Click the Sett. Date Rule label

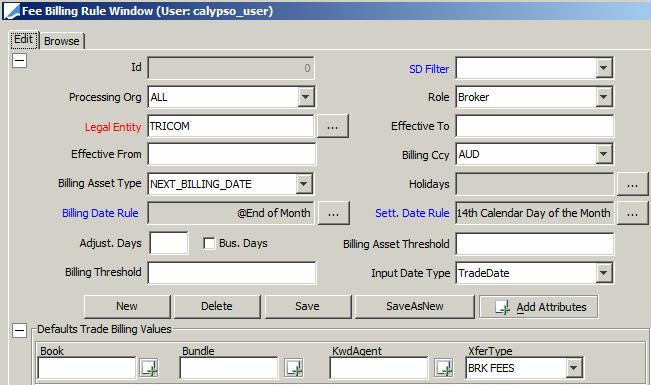click(x=412, y=213)
